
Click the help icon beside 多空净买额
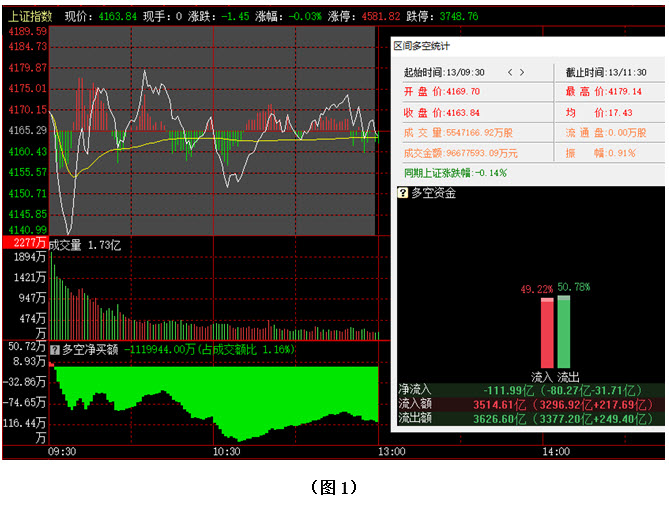tap(55, 349)
